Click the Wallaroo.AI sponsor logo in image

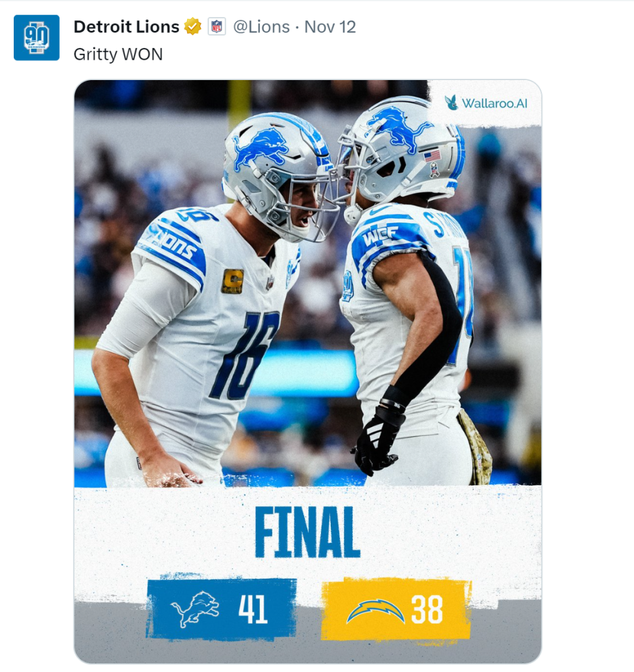coord(486,103)
